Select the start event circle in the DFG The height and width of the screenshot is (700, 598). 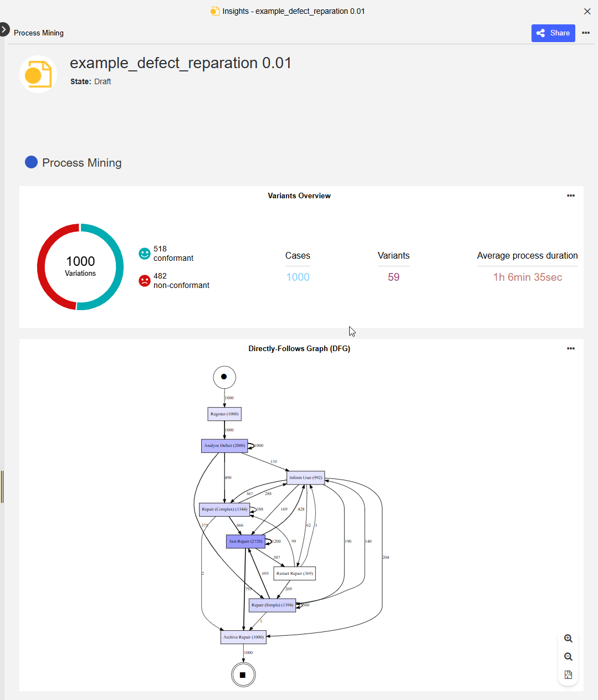coord(224,377)
